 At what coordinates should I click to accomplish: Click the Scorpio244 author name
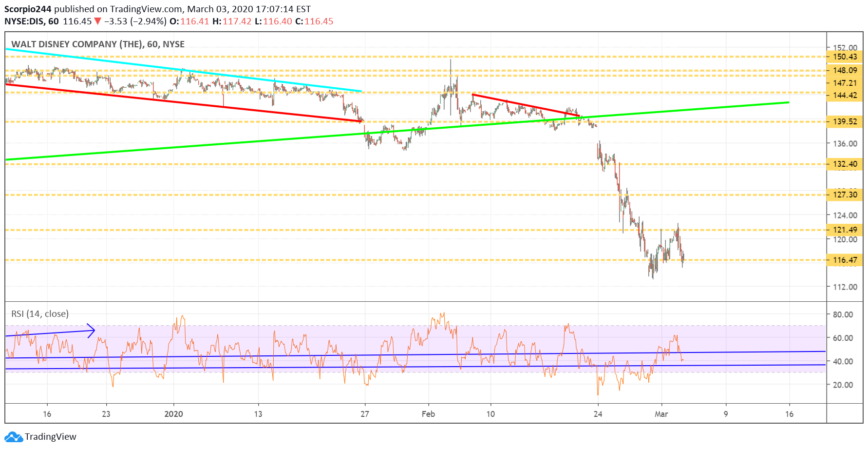point(28,9)
